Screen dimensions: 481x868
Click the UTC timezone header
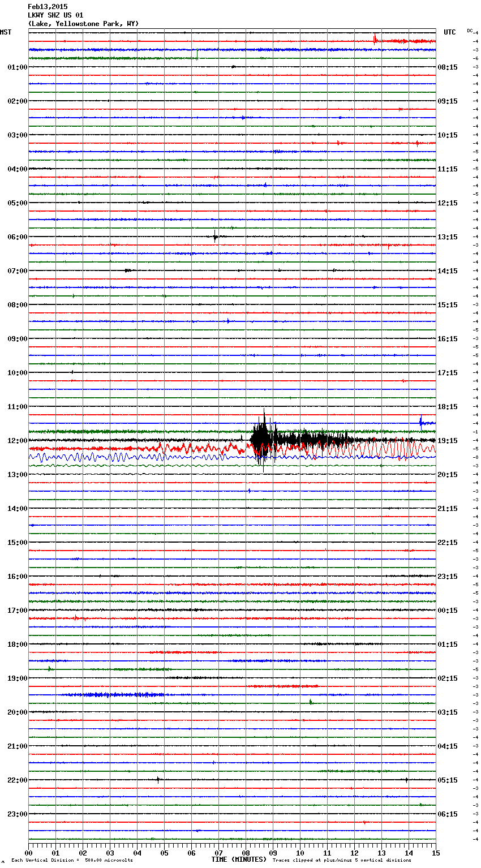(450, 32)
